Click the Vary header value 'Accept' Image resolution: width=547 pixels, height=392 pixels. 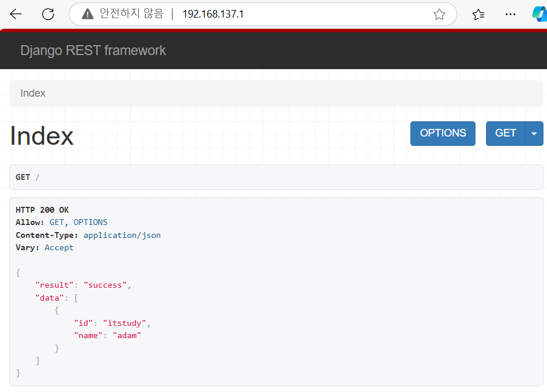click(x=59, y=248)
